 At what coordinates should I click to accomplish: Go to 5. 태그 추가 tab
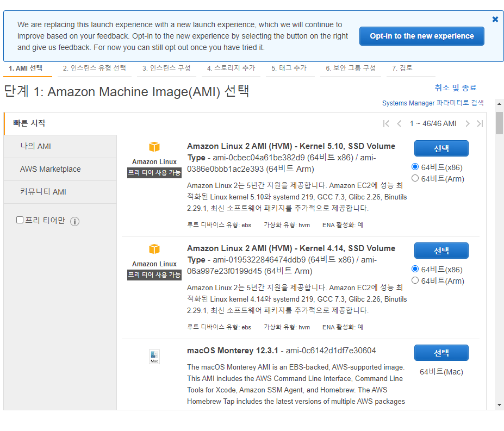pyautogui.click(x=289, y=68)
